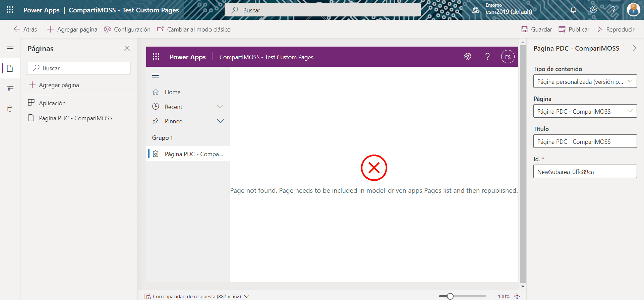
Task: Select Pages icon in left rail
Action: point(10,68)
